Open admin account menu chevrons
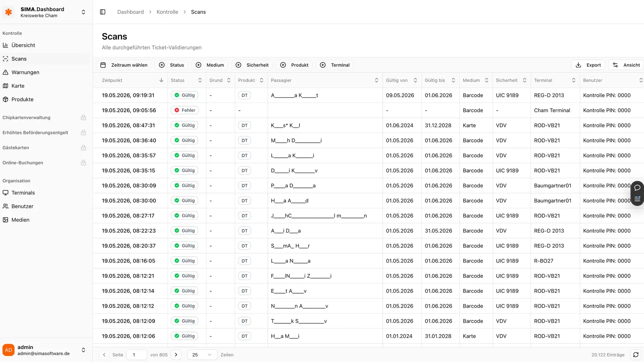The height and width of the screenshot is (362, 644). pyautogui.click(x=83, y=350)
